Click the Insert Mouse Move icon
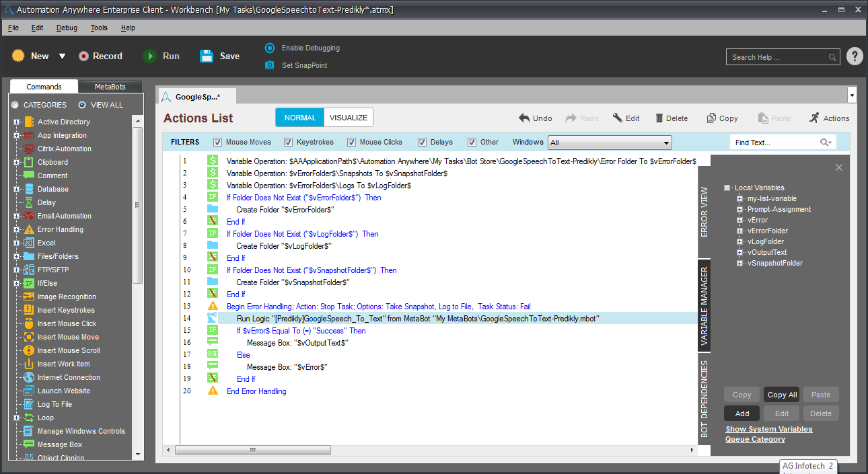868x474 pixels. point(29,337)
